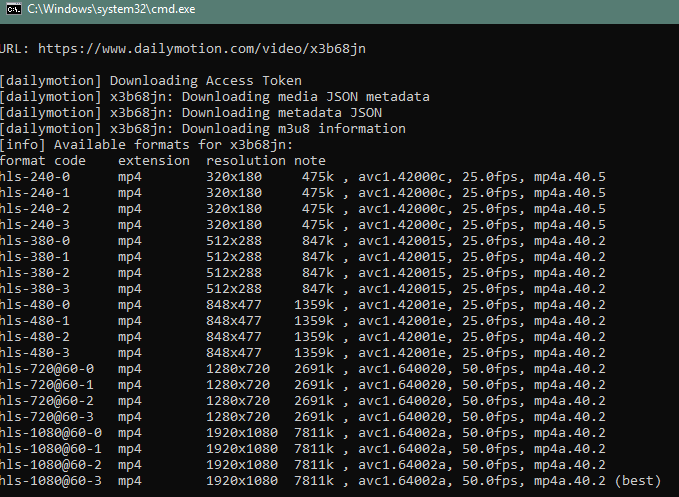Click the 7811k bitrate on hls-1080@60-1 row
679x497 pixels.
(x=314, y=449)
